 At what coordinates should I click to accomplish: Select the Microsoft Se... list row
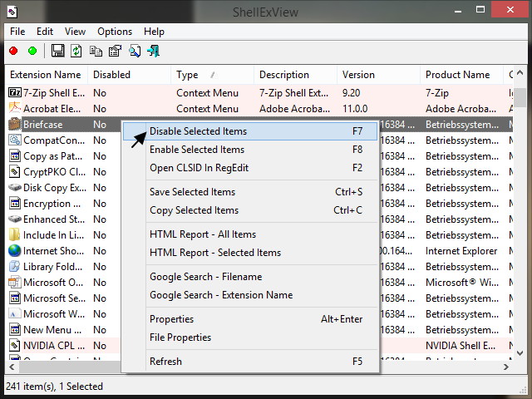(x=63, y=298)
